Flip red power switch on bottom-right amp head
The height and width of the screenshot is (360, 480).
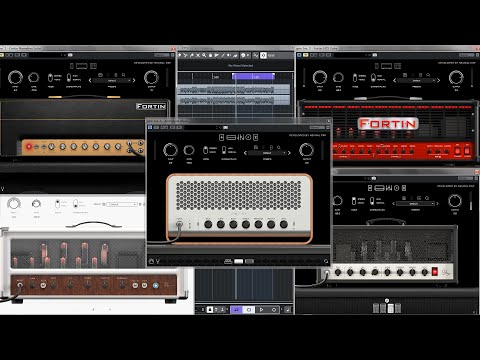[435, 271]
